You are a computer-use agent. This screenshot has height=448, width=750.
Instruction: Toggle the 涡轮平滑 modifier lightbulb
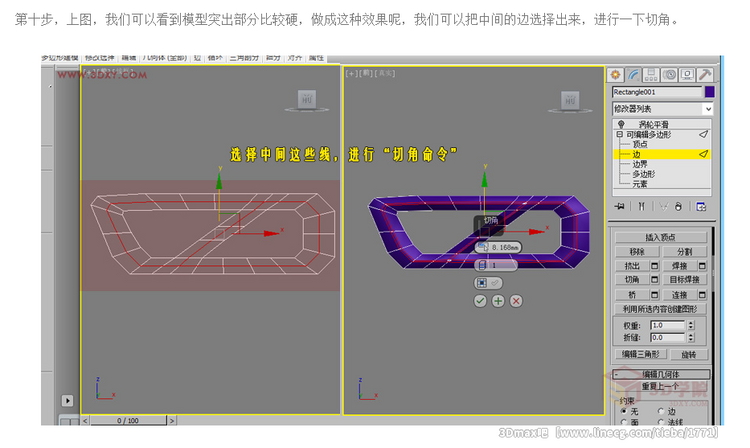pyautogui.click(x=621, y=124)
